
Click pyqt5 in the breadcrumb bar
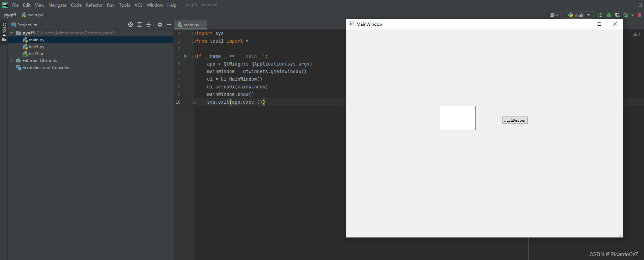click(x=10, y=15)
